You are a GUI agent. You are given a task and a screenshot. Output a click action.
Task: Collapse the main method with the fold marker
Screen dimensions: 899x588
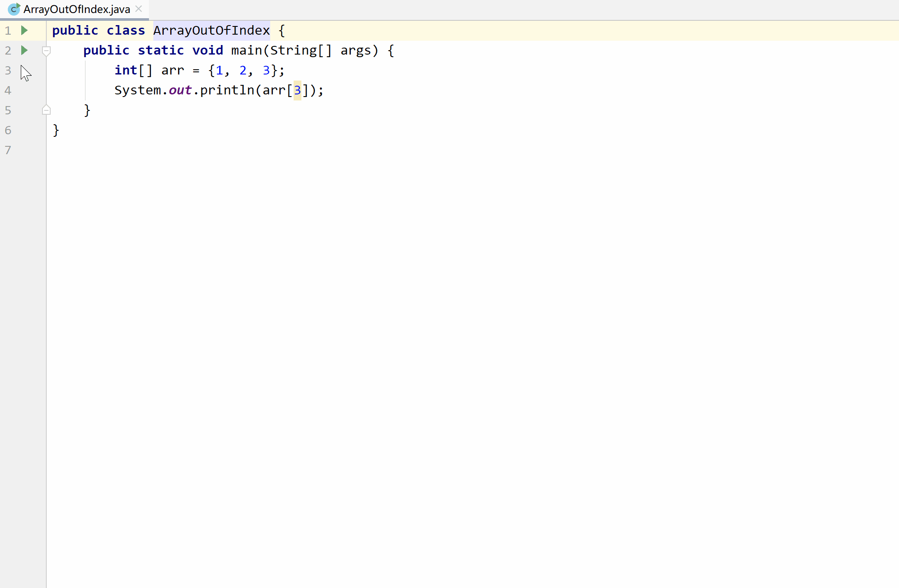point(46,51)
